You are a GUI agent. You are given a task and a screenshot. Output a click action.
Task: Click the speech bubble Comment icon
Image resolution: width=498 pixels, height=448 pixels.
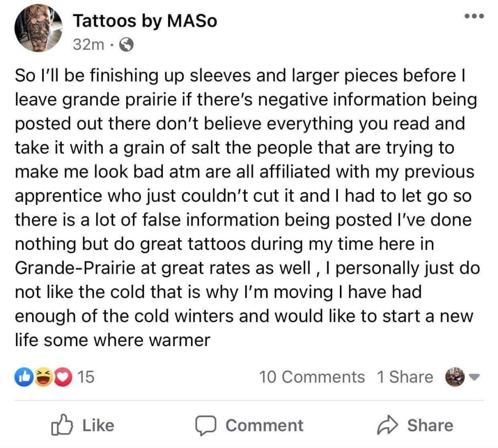pyautogui.click(x=206, y=426)
